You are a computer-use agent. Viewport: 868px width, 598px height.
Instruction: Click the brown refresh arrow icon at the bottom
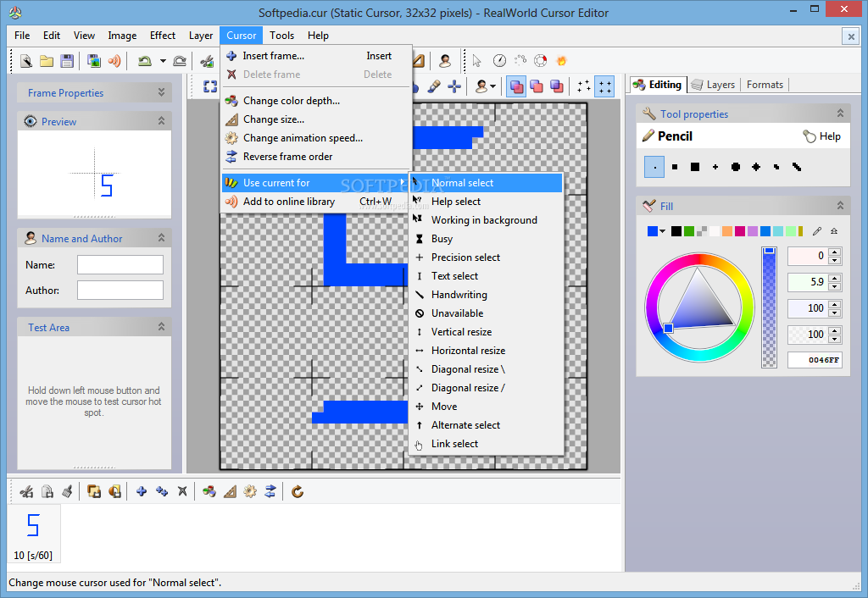pos(298,491)
